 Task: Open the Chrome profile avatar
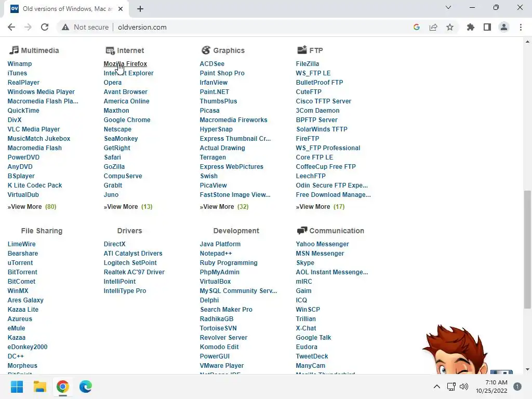click(x=504, y=27)
